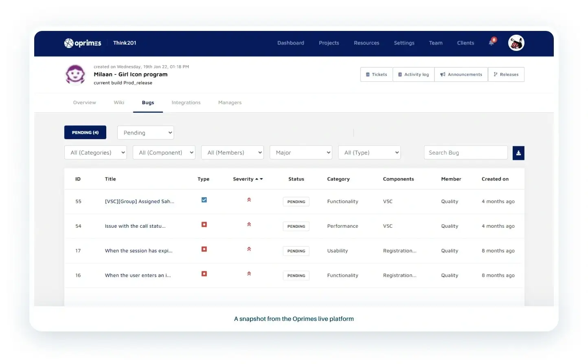The width and height of the screenshot is (588, 364).
Task: Click the user profile avatar
Action: pyautogui.click(x=516, y=43)
